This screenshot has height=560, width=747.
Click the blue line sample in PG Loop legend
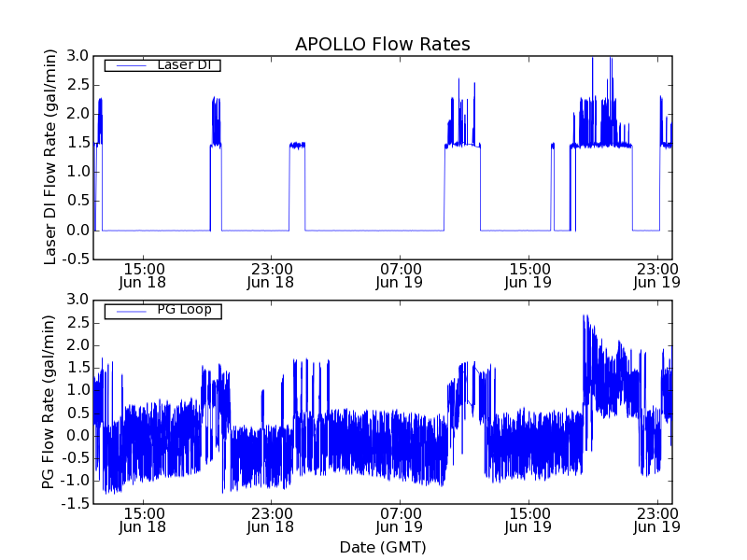pyautogui.click(x=126, y=310)
